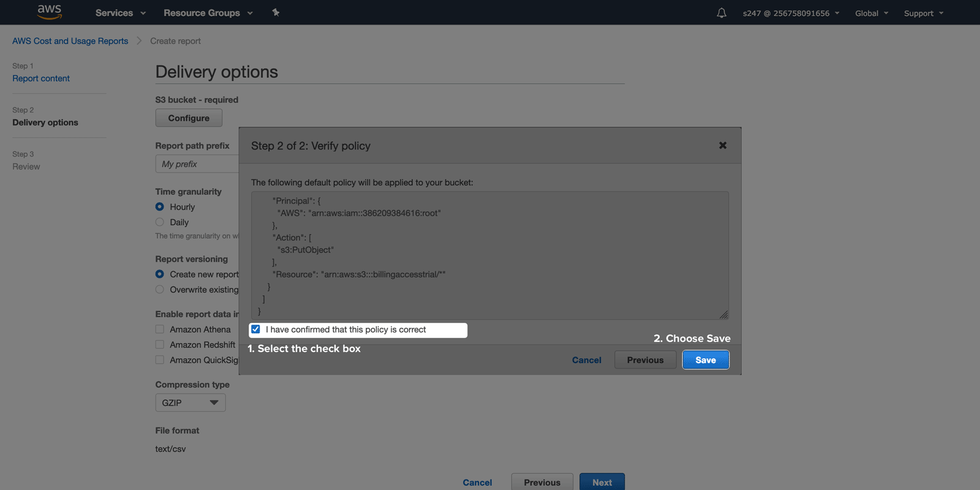Open the GZIP compression type dropdown
This screenshot has height=490, width=980.
click(190, 402)
